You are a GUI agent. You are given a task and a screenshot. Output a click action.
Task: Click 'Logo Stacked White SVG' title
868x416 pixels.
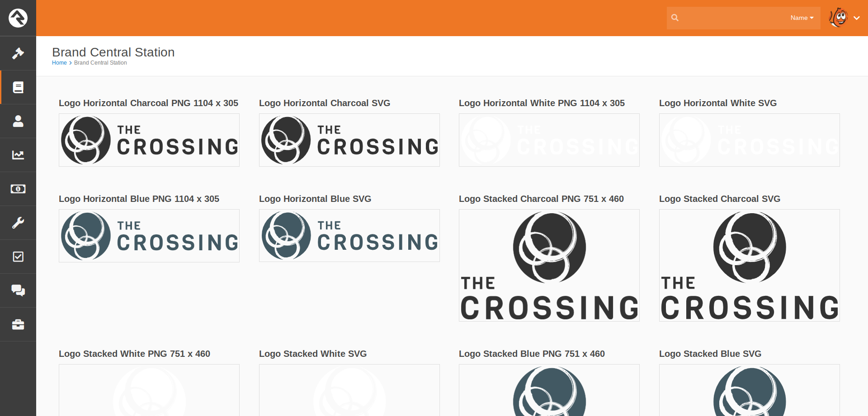(x=313, y=354)
